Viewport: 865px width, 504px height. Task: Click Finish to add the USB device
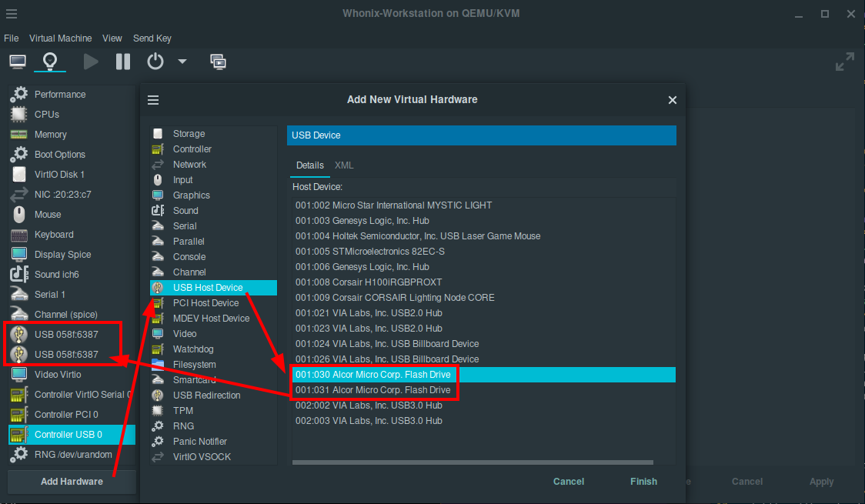[644, 482]
